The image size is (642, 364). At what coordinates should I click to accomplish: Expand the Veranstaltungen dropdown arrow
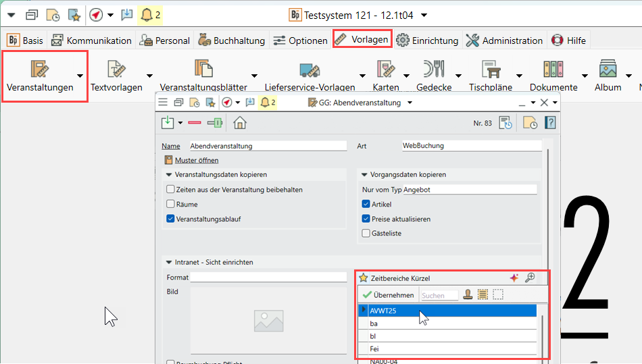[81, 76]
